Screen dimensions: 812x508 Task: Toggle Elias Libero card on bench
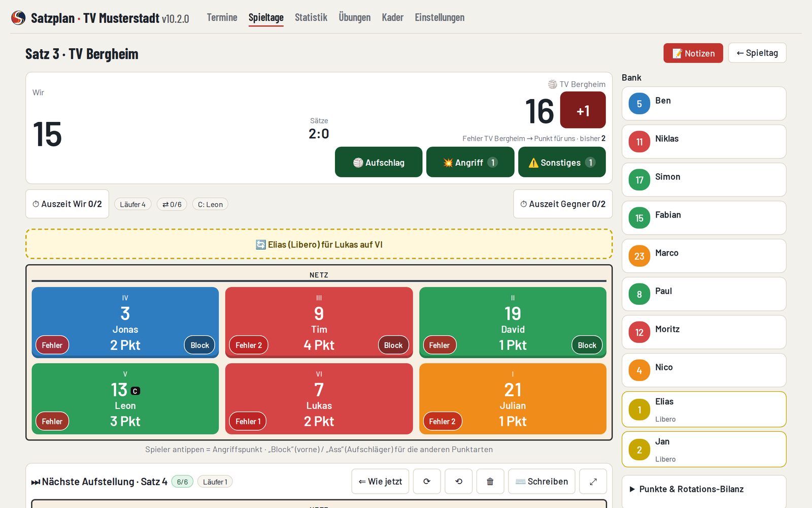tap(704, 409)
